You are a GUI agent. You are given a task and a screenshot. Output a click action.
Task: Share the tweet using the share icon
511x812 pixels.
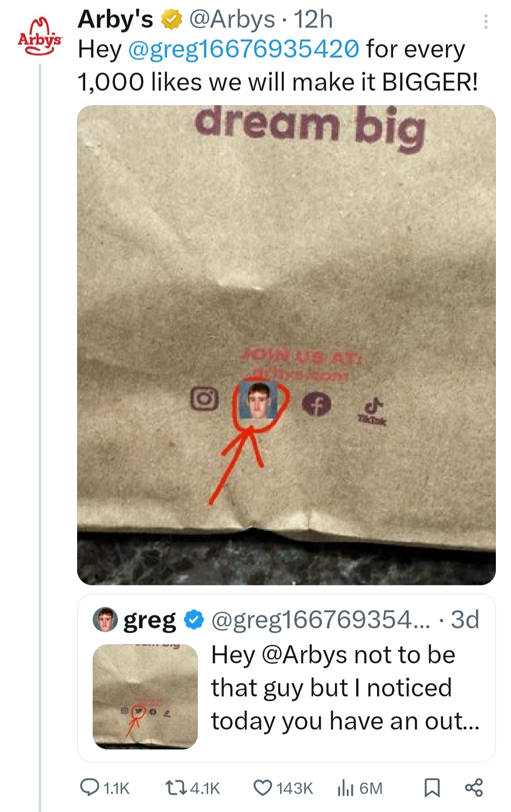point(474,787)
